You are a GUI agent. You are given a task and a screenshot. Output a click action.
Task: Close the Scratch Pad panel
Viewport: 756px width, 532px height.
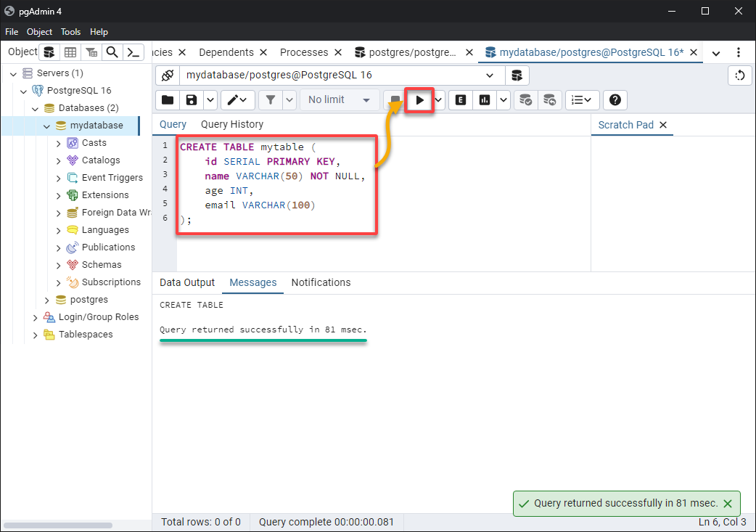click(663, 125)
